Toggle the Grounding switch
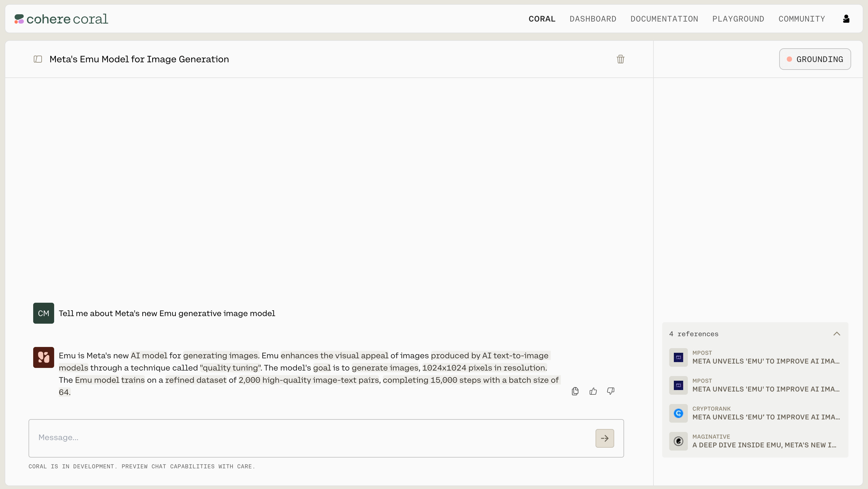Image resolution: width=868 pixels, height=489 pixels. tap(815, 59)
